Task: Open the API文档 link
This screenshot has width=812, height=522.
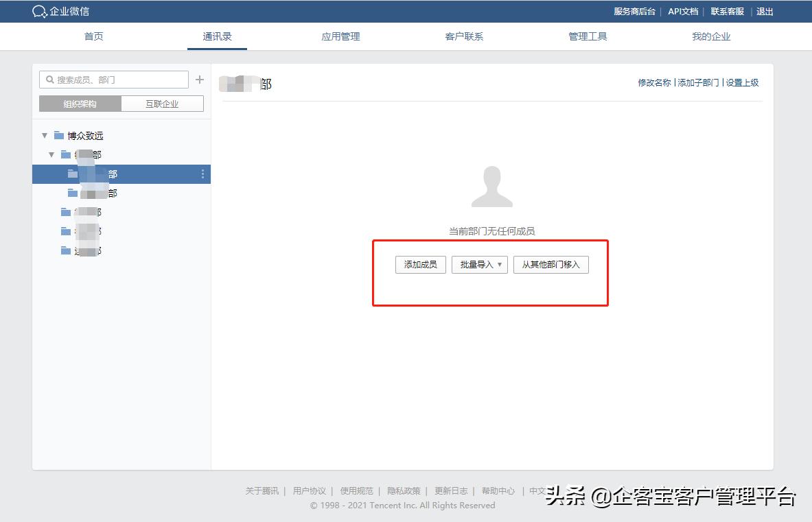Action: coord(683,11)
